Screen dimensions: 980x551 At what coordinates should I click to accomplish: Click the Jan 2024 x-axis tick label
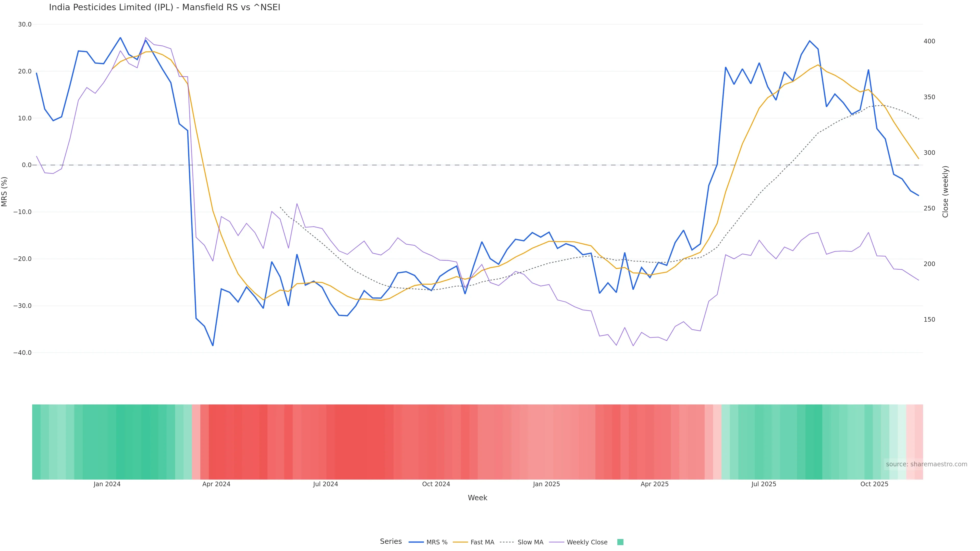pos(107,484)
